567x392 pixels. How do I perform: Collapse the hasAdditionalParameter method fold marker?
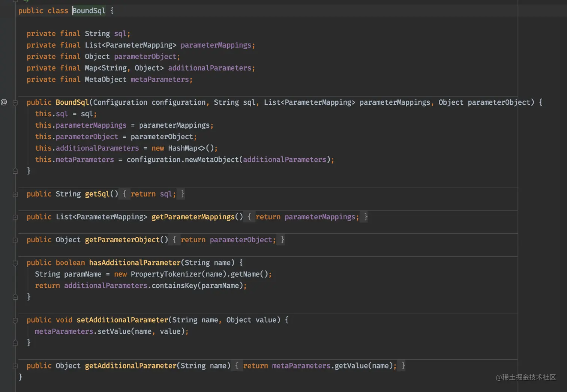(x=15, y=263)
